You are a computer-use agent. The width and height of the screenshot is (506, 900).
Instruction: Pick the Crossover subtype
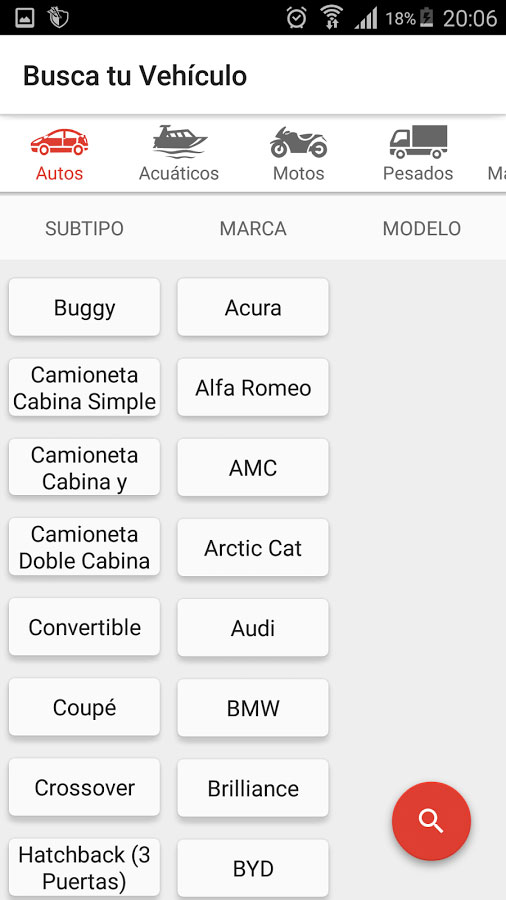pyautogui.click(x=84, y=788)
